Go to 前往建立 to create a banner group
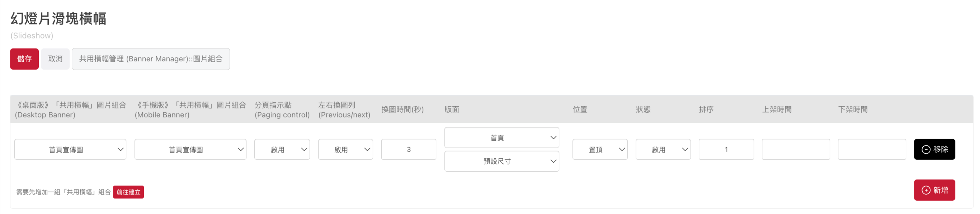The height and width of the screenshot is (214, 980). point(128,192)
